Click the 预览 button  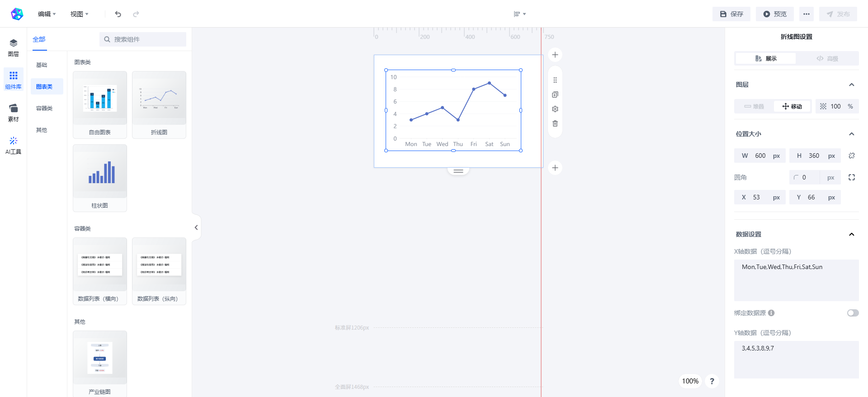(775, 14)
